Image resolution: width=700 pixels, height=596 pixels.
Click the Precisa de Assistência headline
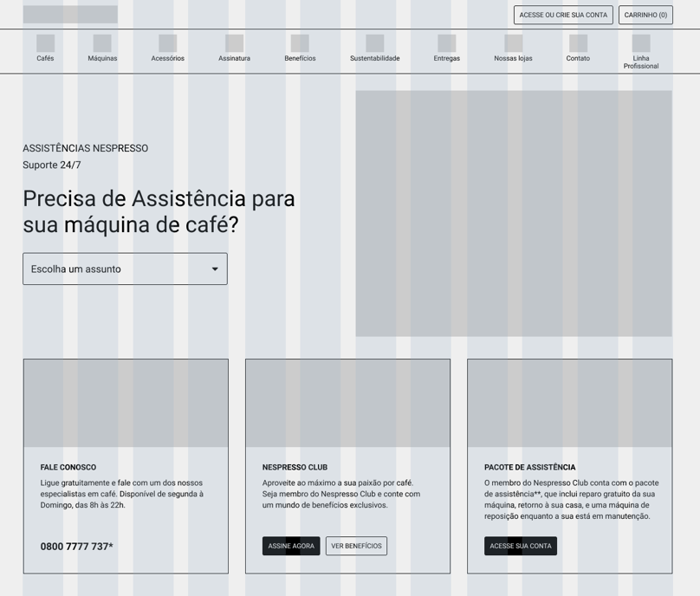tap(159, 211)
